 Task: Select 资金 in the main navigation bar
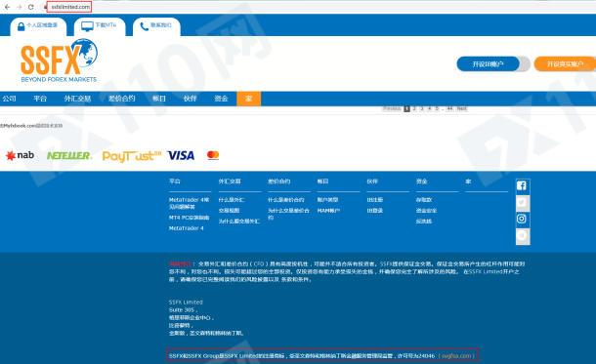[221, 99]
